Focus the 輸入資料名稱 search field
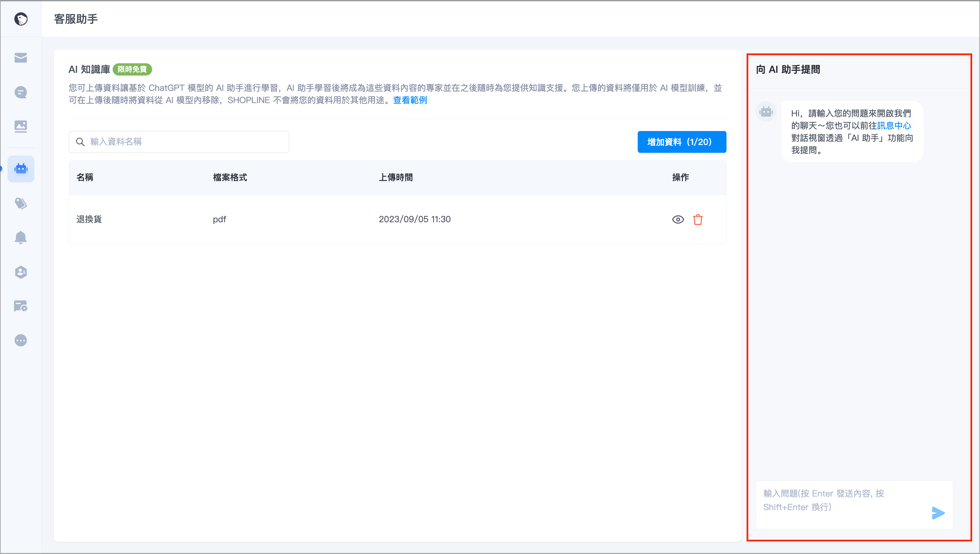This screenshot has width=980, height=554. click(x=179, y=142)
